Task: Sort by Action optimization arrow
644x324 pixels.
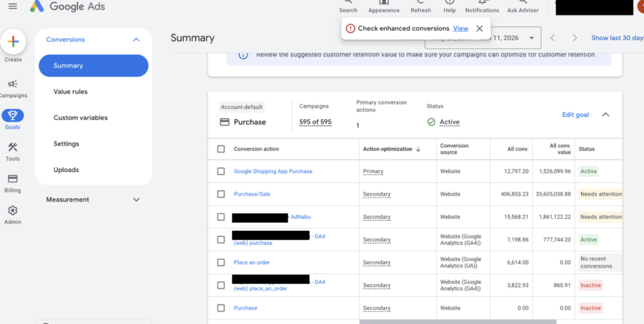Action: coord(418,149)
